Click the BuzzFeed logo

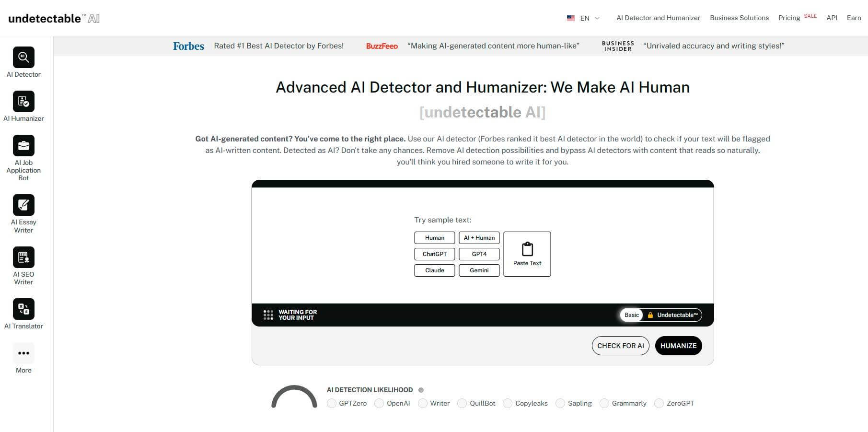pyautogui.click(x=382, y=46)
